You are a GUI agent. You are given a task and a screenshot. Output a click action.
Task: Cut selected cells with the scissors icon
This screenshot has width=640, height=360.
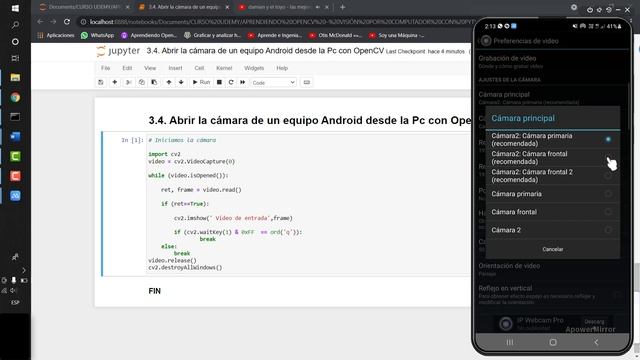click(x=128, y=82)
